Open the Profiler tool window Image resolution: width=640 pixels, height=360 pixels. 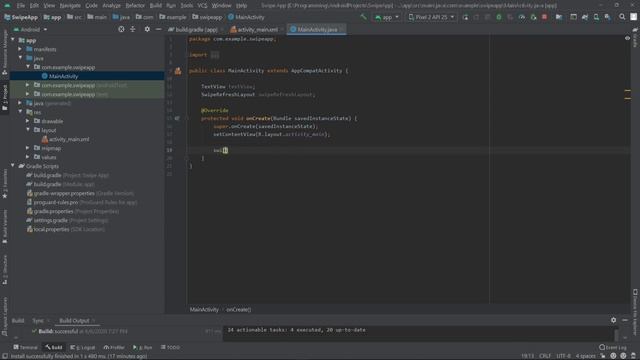point(114,347)
